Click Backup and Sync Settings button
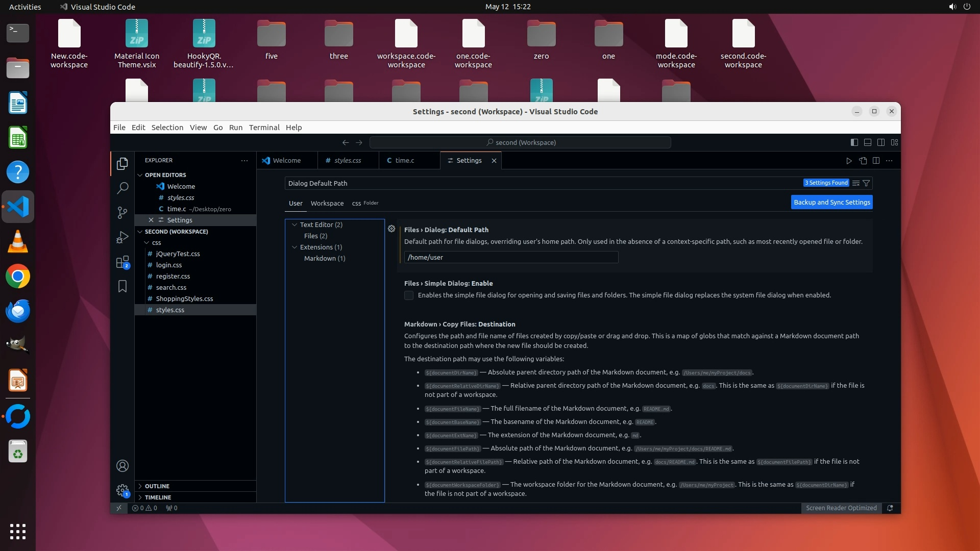 (831, 203)
